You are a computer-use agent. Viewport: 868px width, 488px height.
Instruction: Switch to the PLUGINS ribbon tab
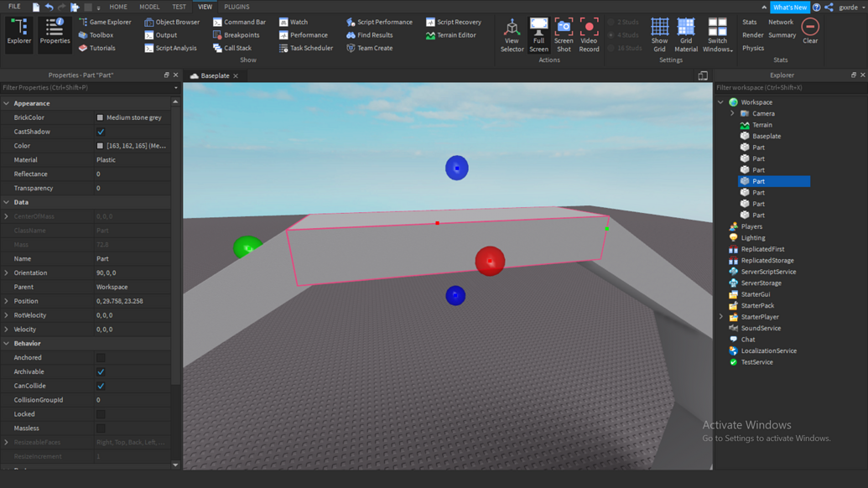point(236,7)
